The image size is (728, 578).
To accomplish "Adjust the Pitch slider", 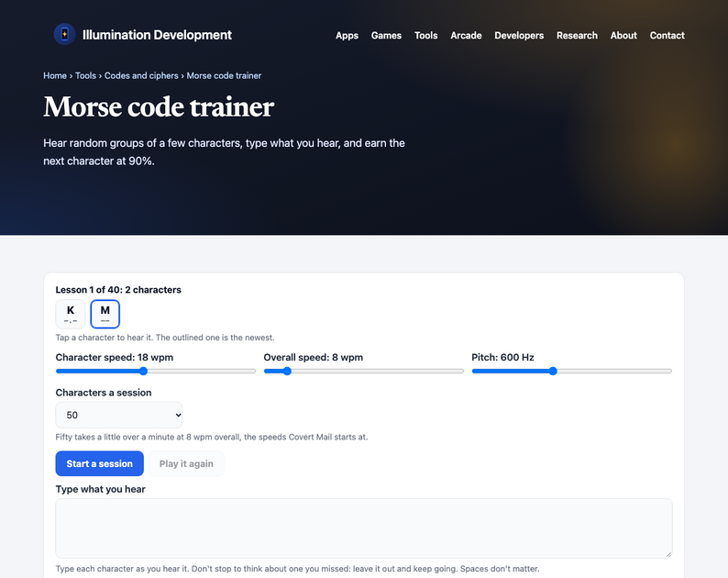I will [x=571, y=372].
